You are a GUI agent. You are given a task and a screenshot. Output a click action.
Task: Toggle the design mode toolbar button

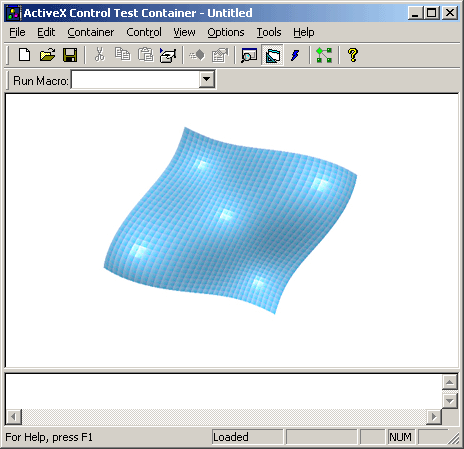coord(272,55)
